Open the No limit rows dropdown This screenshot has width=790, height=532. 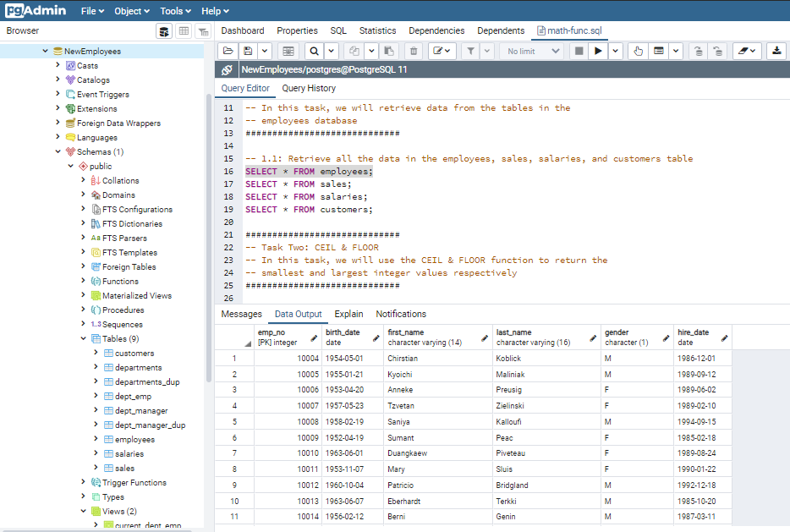(x=531, y=51)
